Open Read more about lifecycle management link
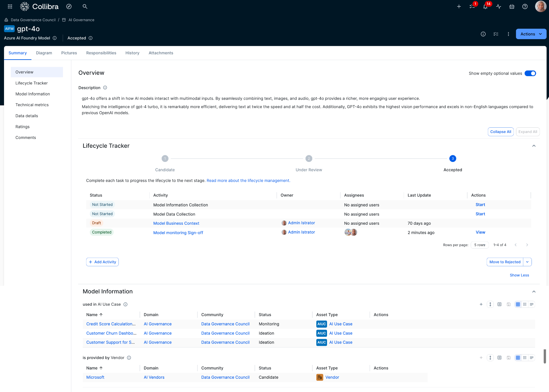Viewport: 549px width, 392px height. pos(248,180)
